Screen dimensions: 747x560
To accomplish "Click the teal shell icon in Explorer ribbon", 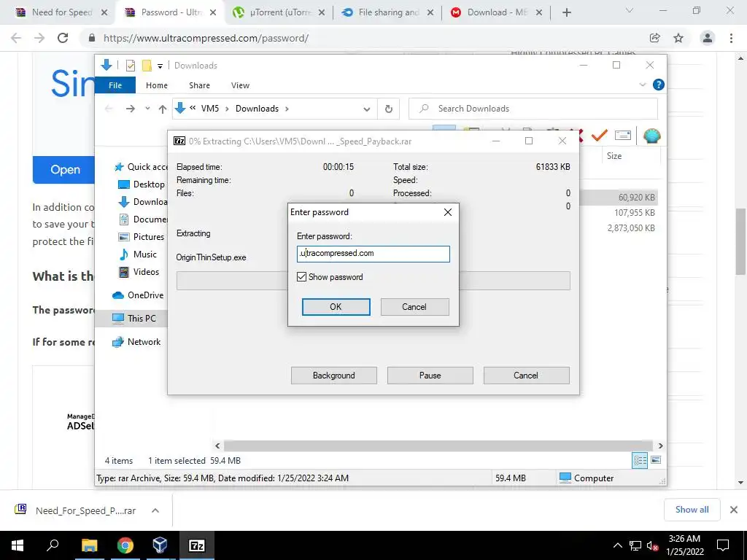I will pyautogui.click(x=651, y=136).
